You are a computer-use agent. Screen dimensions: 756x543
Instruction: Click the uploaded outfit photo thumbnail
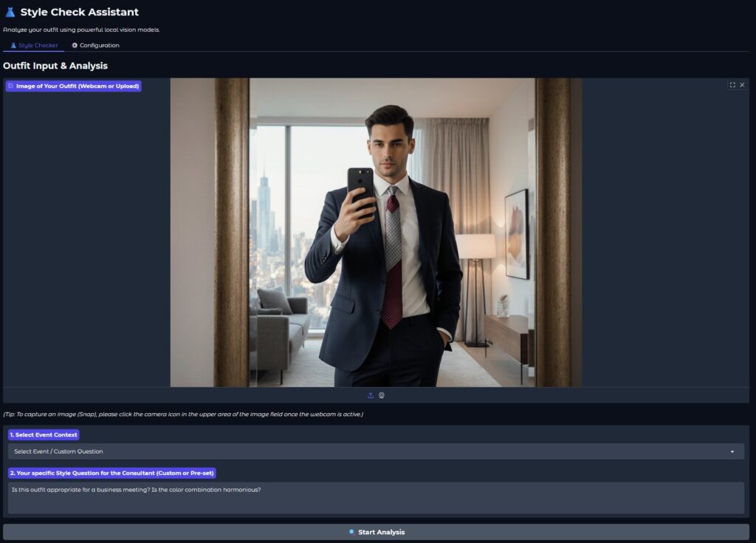pos(377,233)
